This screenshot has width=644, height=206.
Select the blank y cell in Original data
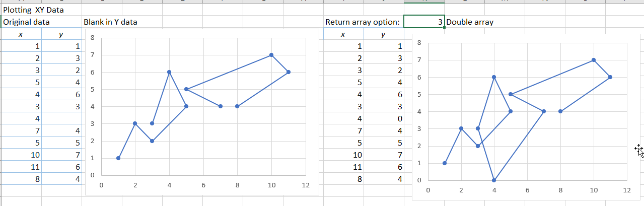[61, 118]
